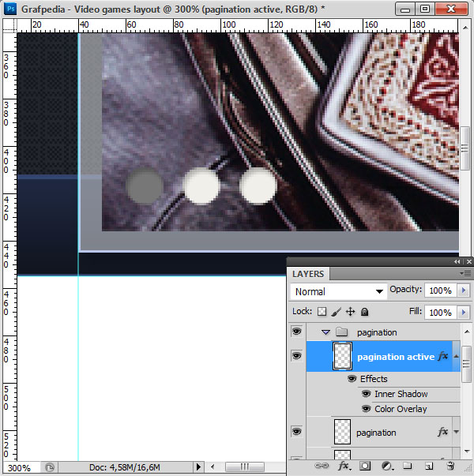Click the middle white pagination dot
This screenshot has height=476, width=474.
[201, 186]
